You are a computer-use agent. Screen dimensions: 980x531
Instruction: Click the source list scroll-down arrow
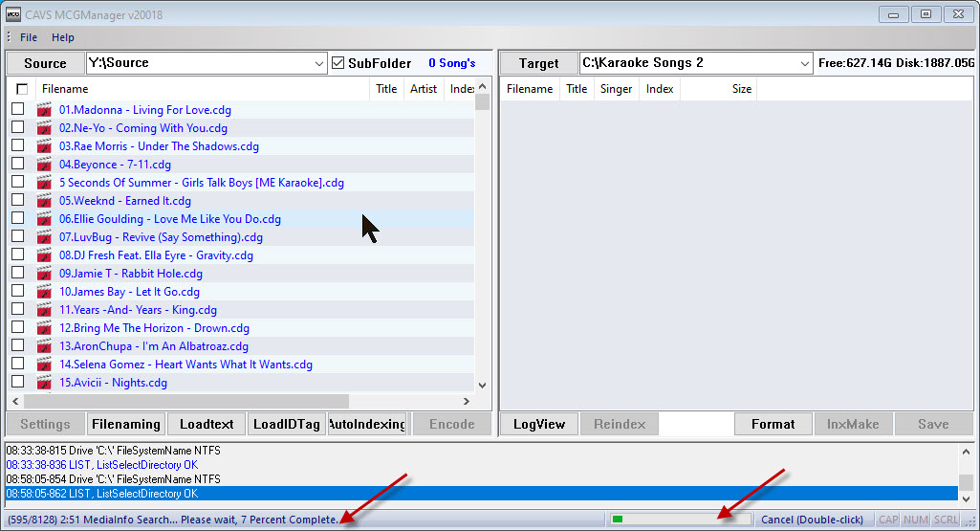482,386
